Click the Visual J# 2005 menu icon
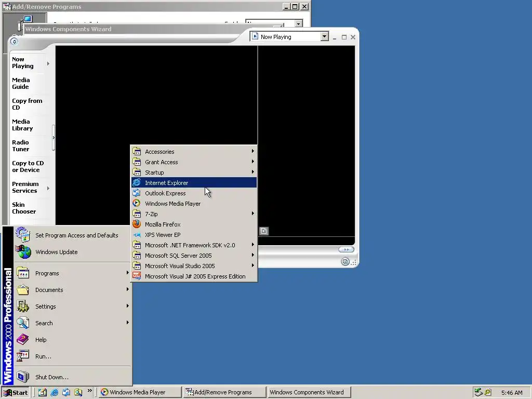 pos(137,276)
